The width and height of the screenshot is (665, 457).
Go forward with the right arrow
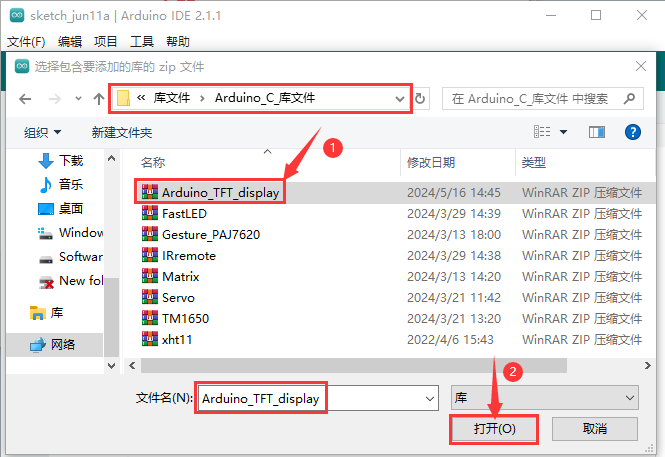coord(55,99)
